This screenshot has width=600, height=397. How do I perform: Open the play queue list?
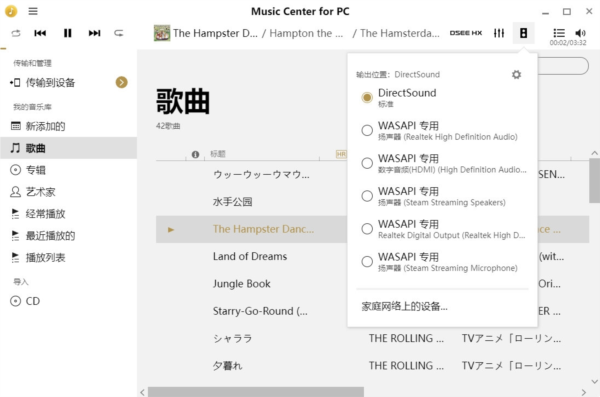point(559,33)
